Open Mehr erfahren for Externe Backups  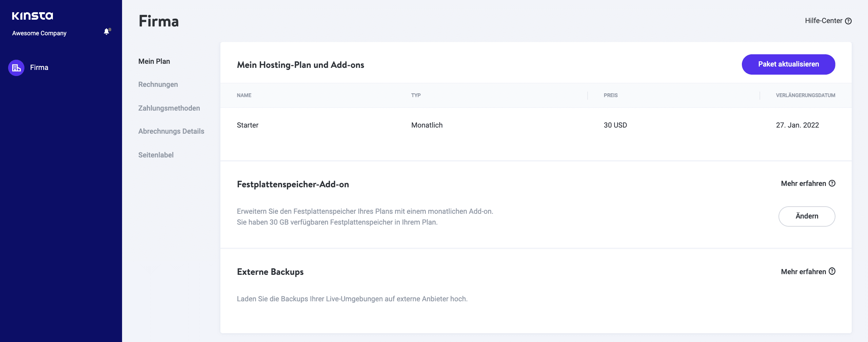(804, 271)
